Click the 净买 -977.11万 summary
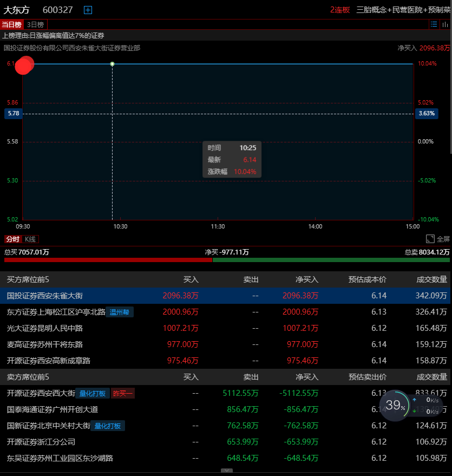 tap(227, 252)
